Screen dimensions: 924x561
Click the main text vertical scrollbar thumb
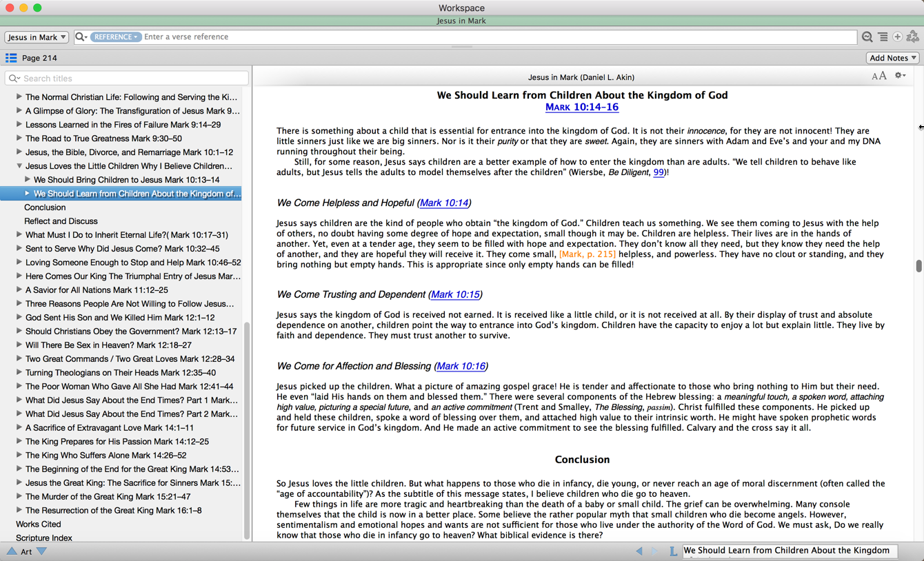918,266
